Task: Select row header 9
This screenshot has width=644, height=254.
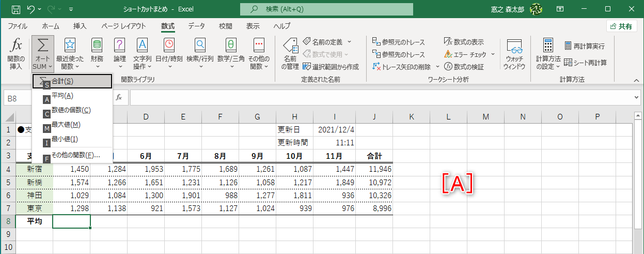Action: click(x=8, y=234)
